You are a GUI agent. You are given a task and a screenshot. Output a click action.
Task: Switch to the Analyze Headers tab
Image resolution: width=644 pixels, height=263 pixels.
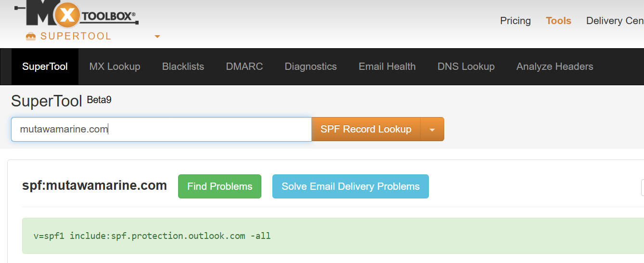[x=554, y=66]
